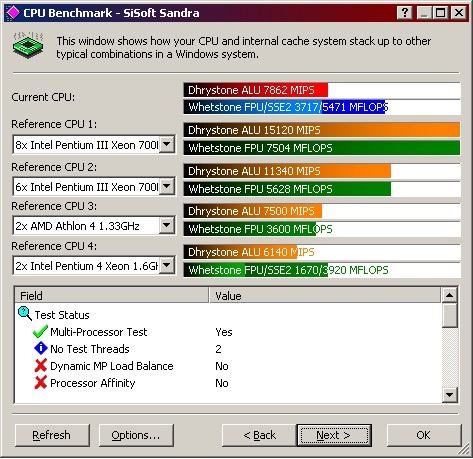The height and width of the screenshot is (459, 473).
Task: Click the Whetstone FPU/SSE2 1670/3920 MFLOPS bar
Action: (322, 270)
